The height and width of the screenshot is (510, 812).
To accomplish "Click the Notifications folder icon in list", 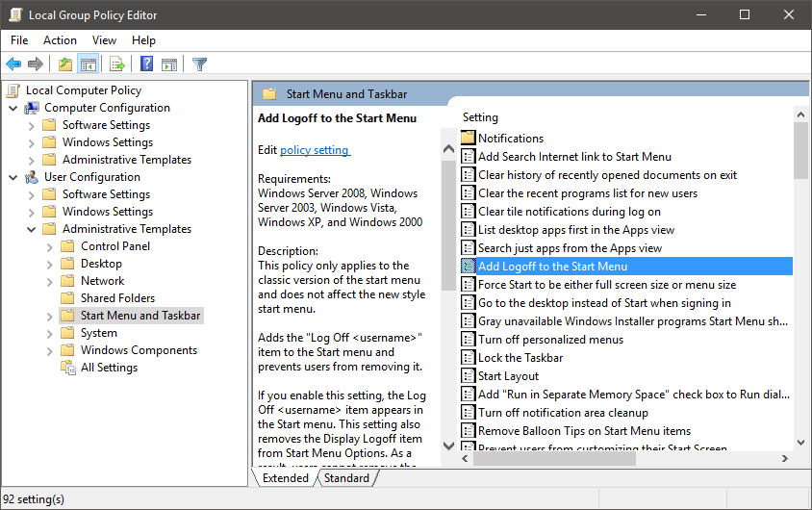I will point(469,139).
